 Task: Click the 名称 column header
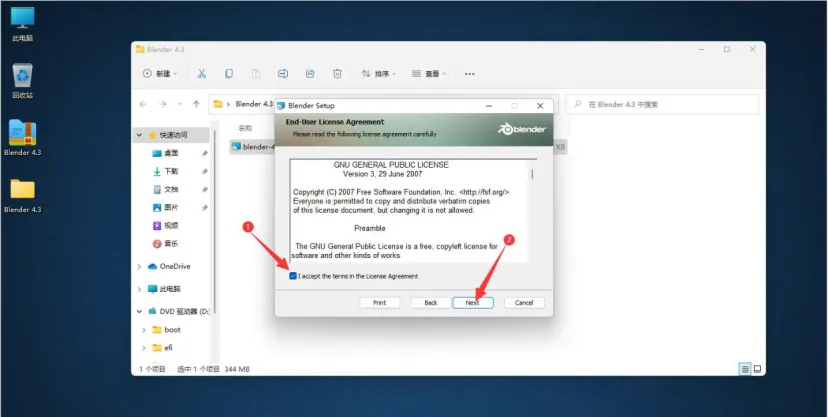245,128
